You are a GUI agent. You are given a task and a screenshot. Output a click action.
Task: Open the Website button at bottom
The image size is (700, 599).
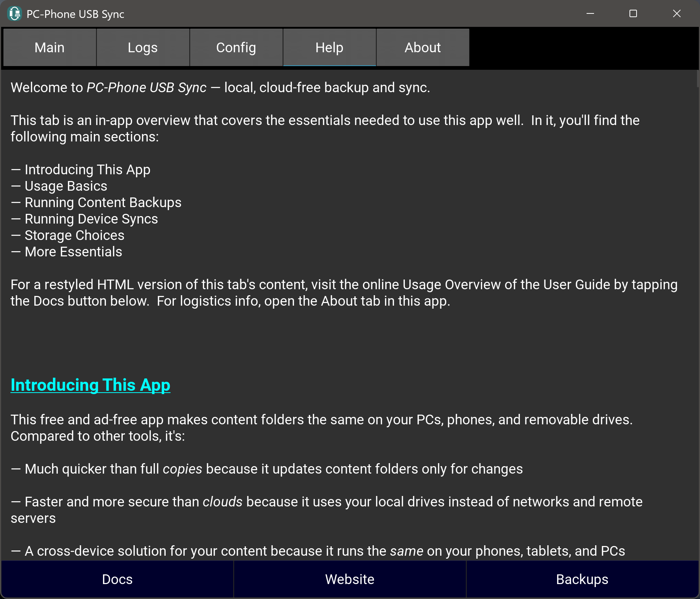[350, 579]
